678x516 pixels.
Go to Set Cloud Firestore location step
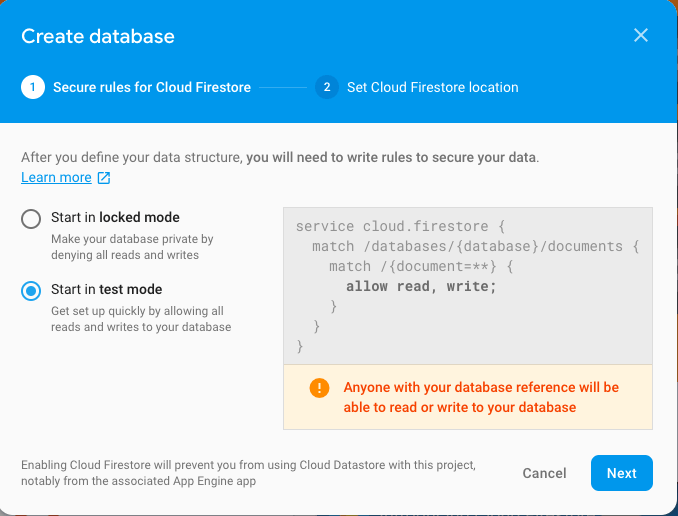click(x=432, y=87)
